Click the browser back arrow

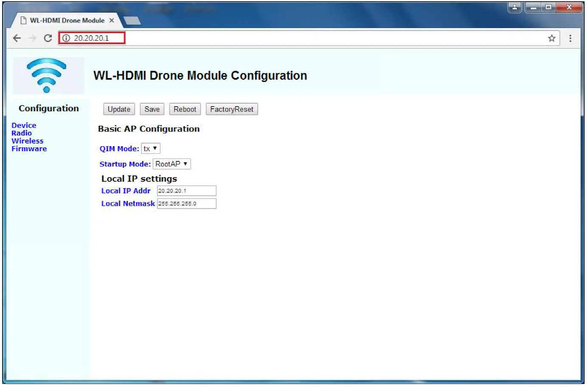click(17, 38)
